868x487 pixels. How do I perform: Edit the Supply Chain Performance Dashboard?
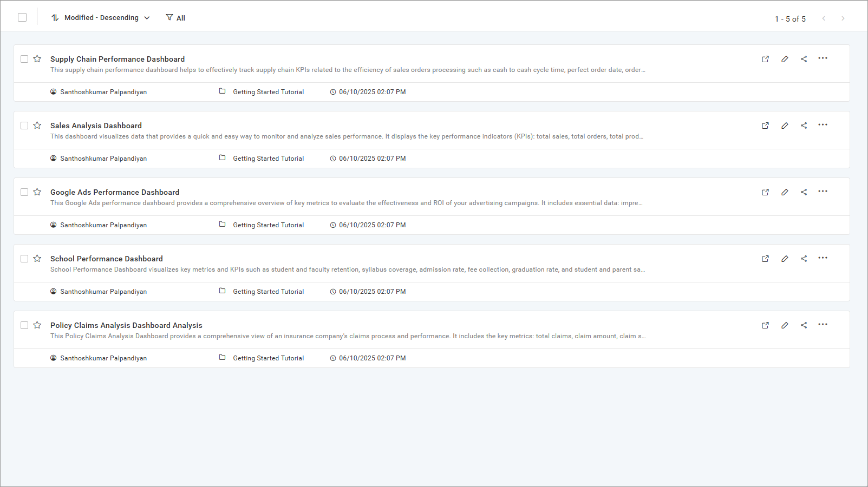(x=785, y=58)
